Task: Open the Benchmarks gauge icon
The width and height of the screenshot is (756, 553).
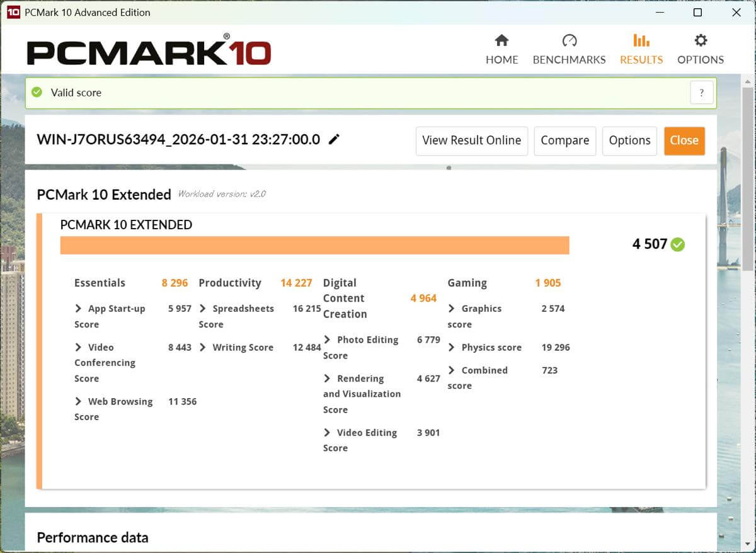Action: coord(569,41)
